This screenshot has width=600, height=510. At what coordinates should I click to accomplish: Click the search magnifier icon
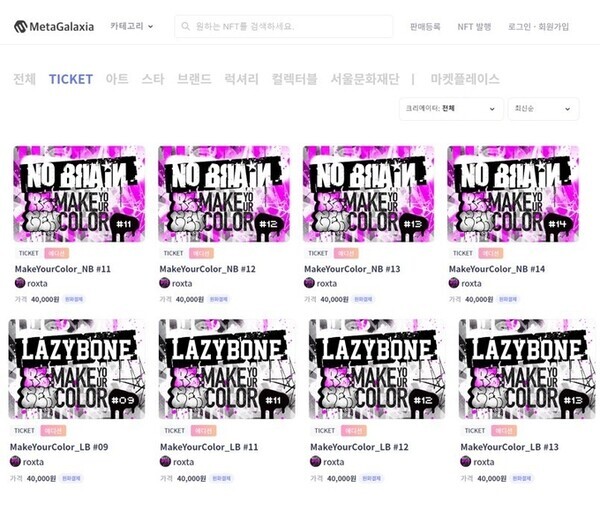pos(188,27)
